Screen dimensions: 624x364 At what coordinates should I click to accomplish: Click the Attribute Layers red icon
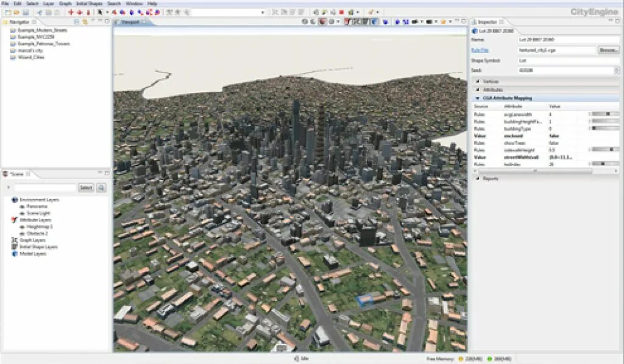tap(15, 220)
